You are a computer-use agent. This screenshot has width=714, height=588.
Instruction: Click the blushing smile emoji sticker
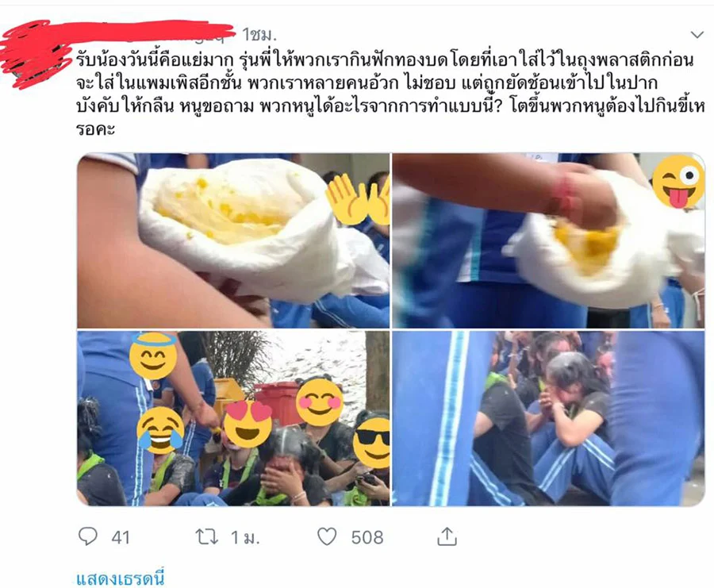[320, 402]
